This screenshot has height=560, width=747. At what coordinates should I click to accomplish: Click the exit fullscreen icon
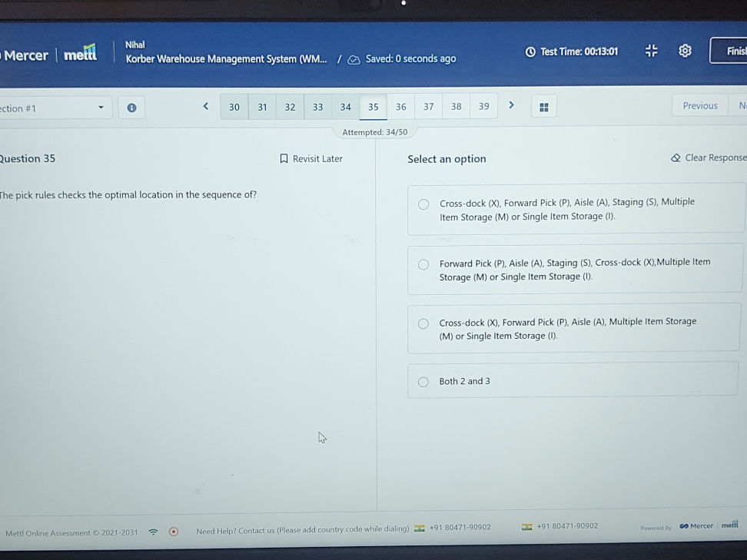[651, 51]
